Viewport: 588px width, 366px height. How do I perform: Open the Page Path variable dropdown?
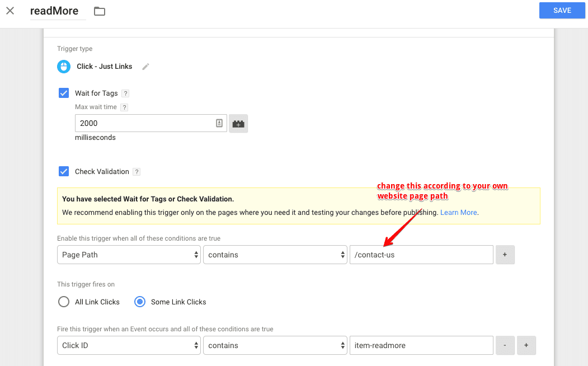(129, 255)
